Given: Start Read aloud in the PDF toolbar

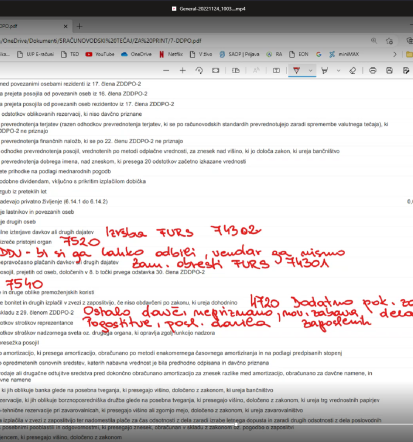Looking at the screenshot, I should [256, 71].
